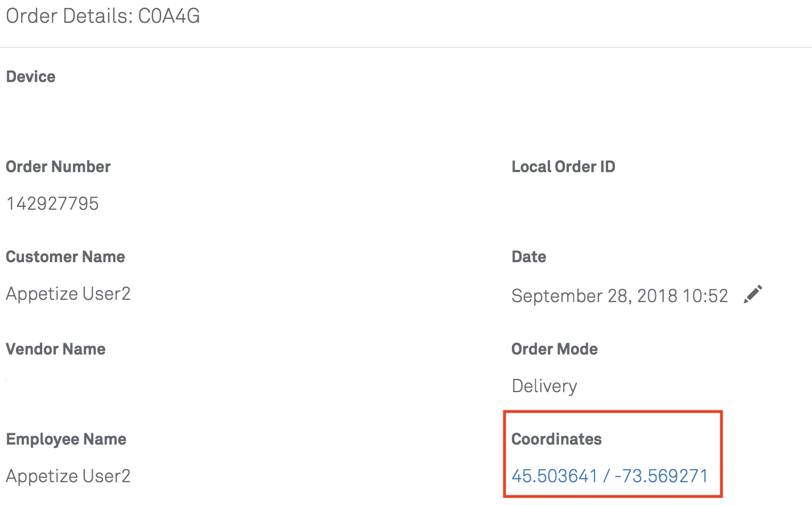812x505 pixels.
Task: Select the Order Number value 142927795
Action: [x=52, y=203]
